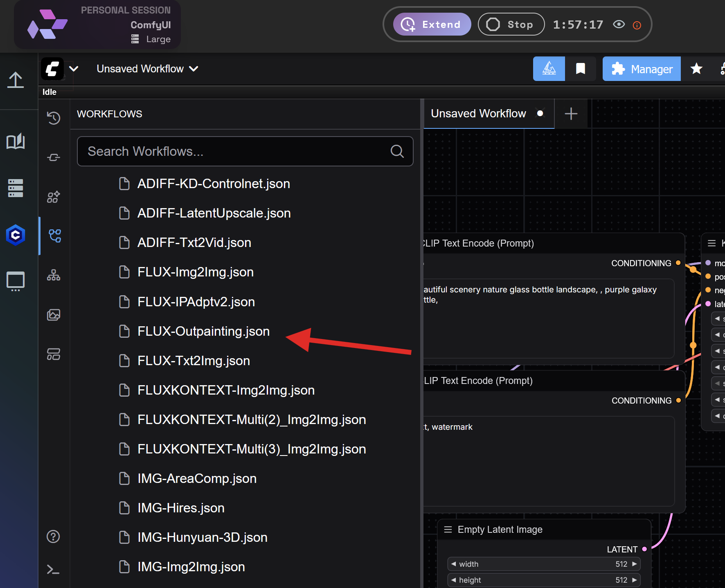The image size is (725, 588).
Task: Click the eye icon beside the session timer
Action: pyautogui.click(x=619, y=25)
